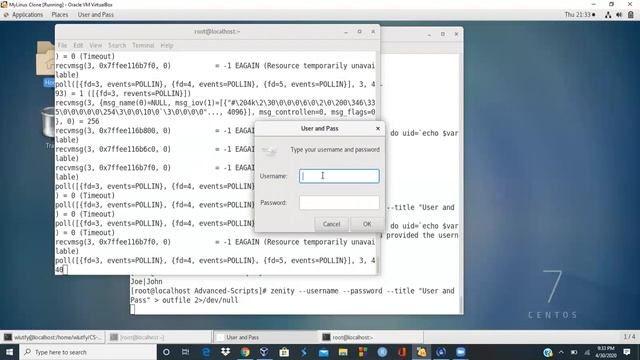Open the terminal Search menu

click(117, 45)
